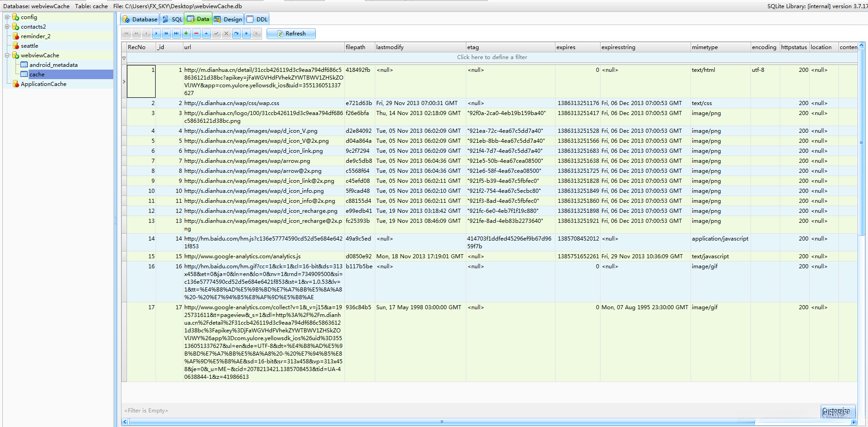Image resolution: width=868 pixels, height=427 pixels.
Task: Click the blue asterisk bookmark button
Action: tap(246, 34)
